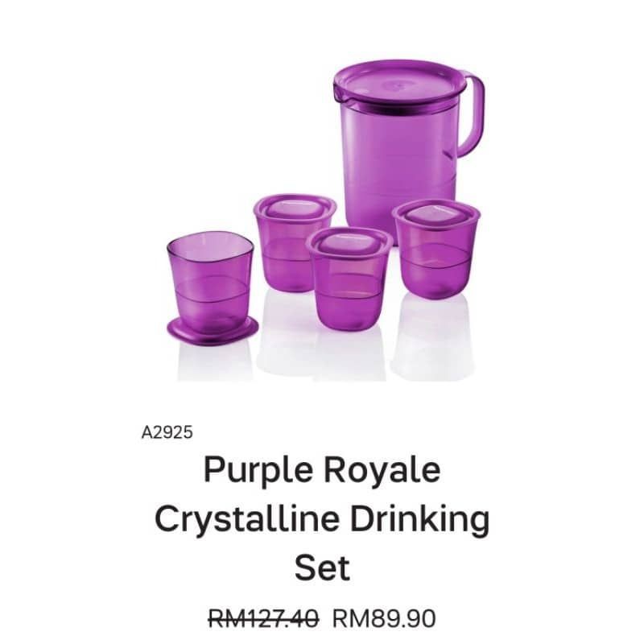Click the word Purple in the title
Screen dimensions: 644x644
(258, 471)
